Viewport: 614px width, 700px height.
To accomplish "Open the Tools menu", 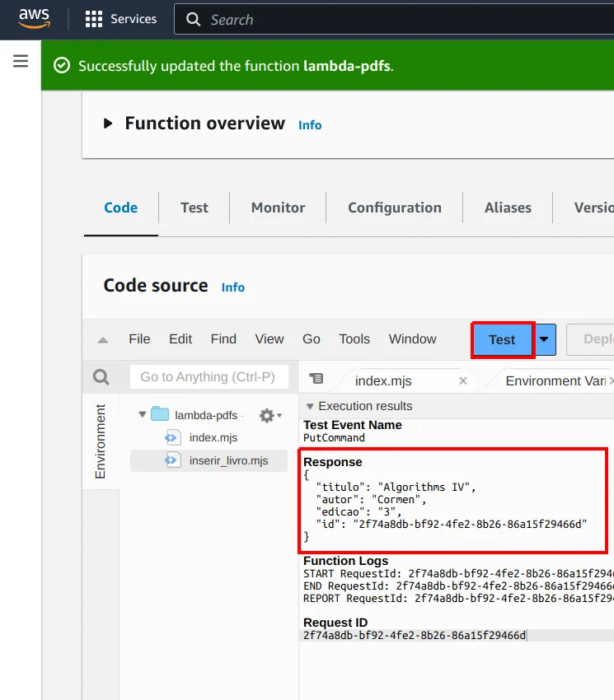I will (354, 338).
